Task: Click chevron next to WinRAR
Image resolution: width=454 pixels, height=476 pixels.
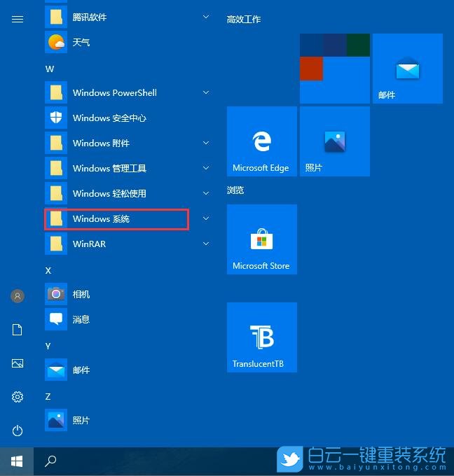Action: tap(206, 244)
